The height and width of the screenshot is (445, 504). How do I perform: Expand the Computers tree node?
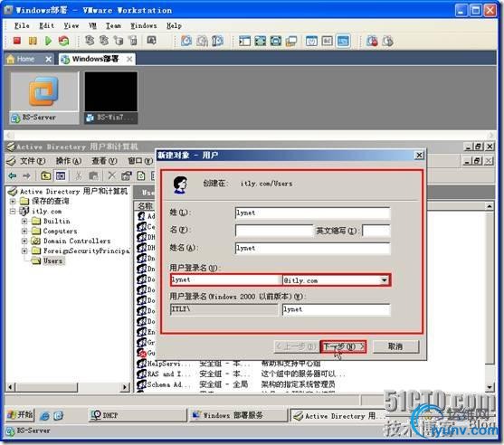(24, 231)
